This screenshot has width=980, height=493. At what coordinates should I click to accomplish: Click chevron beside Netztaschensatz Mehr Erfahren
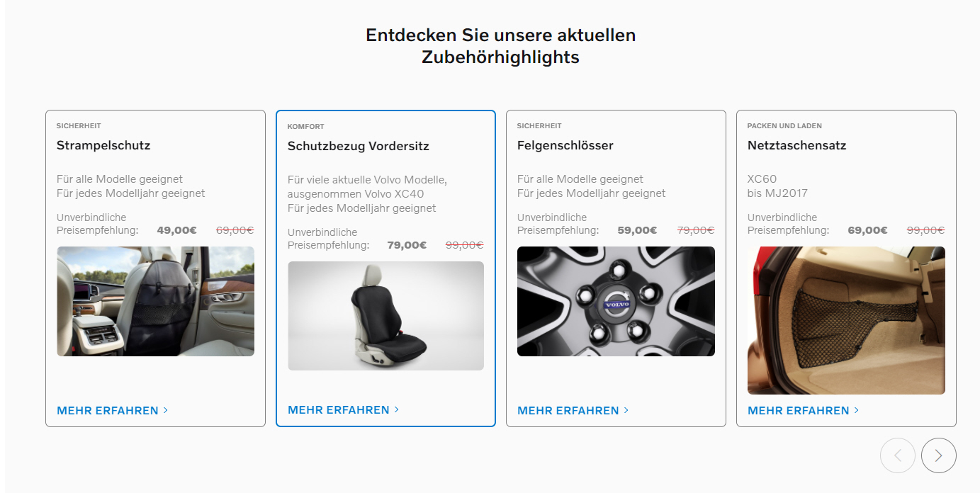click(x=857, y=410)
